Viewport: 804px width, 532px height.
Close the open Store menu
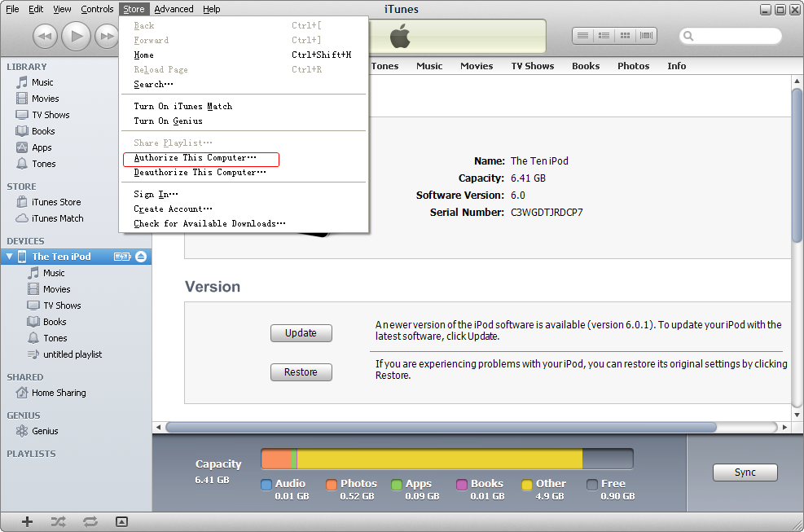click(134, 9)
